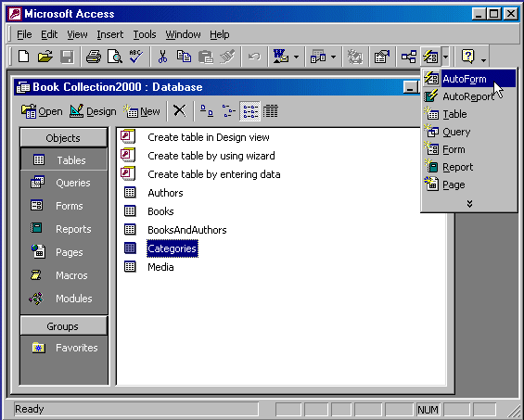Click the Code toolbar icon
Screen dimensions: 524x420
354,57
